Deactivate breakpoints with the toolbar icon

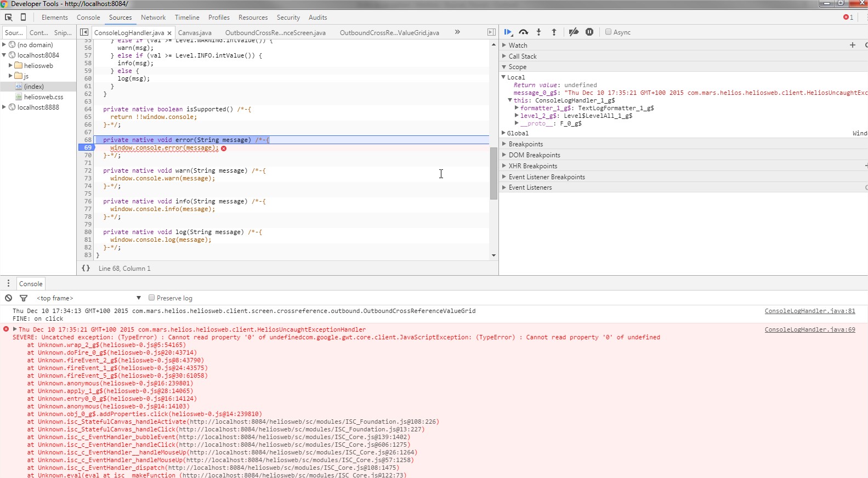click(x=574, y=32)
